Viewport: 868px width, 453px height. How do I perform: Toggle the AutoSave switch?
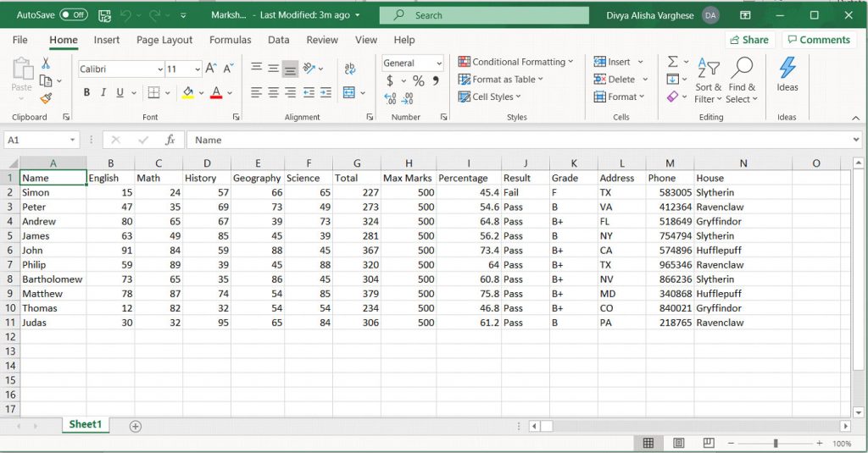74,15
